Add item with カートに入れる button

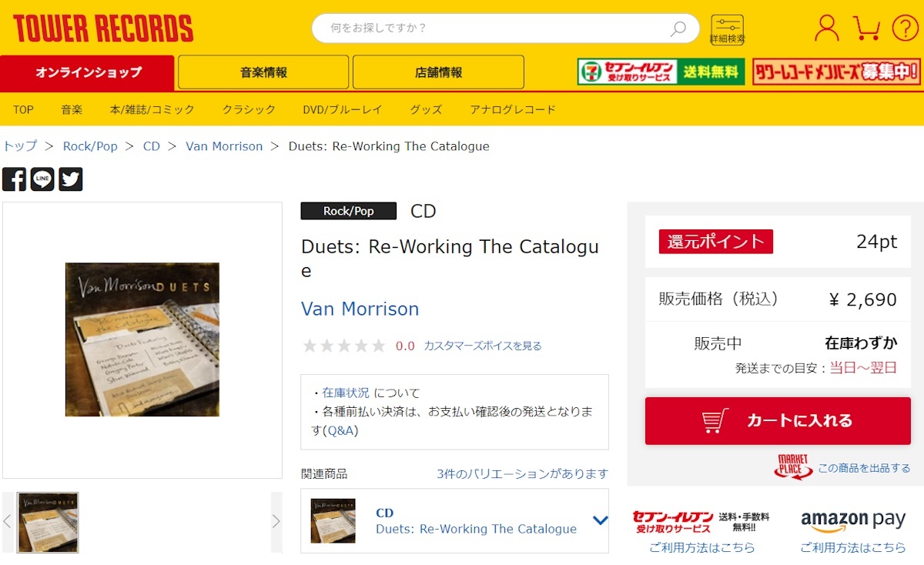click(x=778, y=420)
